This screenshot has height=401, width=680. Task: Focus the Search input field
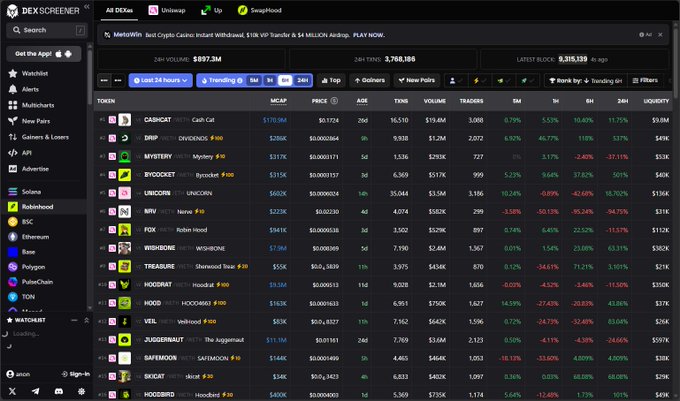tap(47, 30)
